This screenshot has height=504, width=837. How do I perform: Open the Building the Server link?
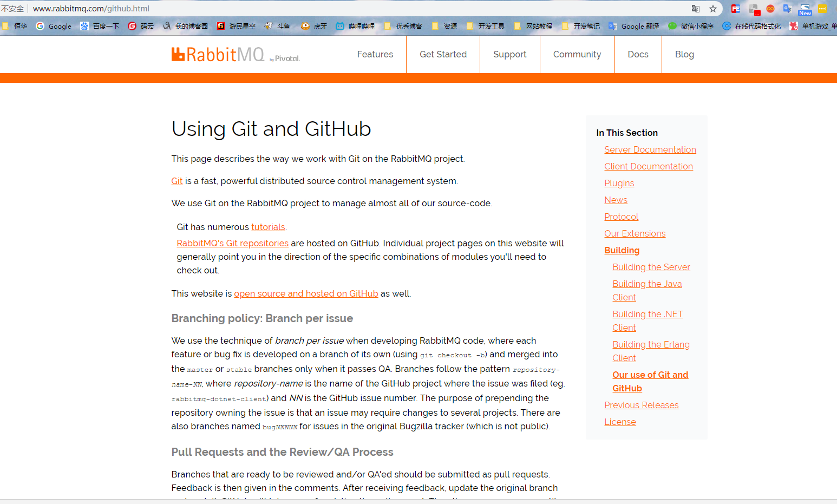[651, 267]
